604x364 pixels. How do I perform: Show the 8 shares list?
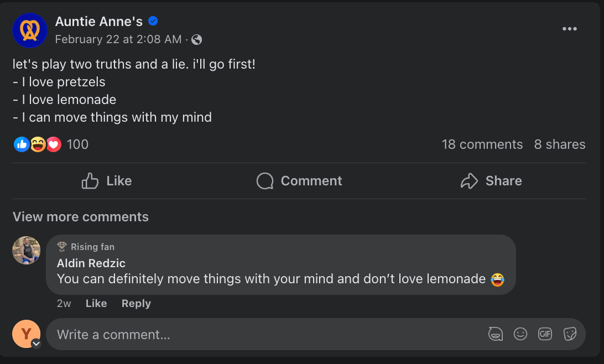(559, 144)
